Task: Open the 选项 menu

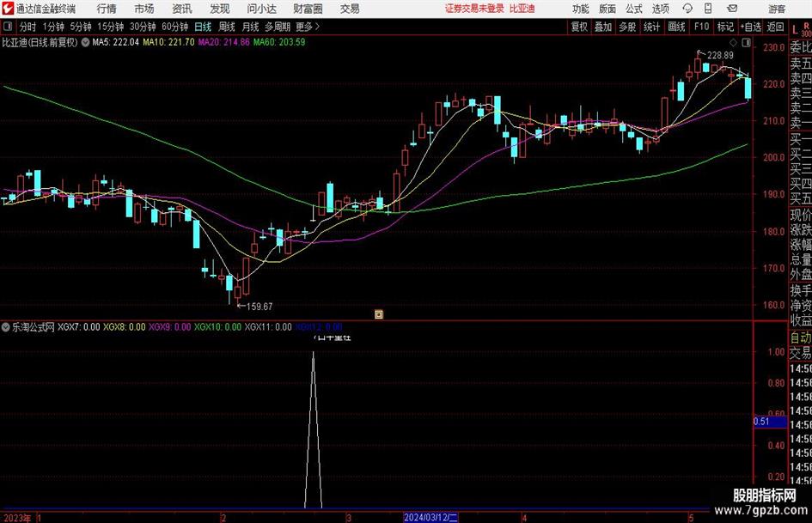Action: pyautogui.click(x=660, y=9)
